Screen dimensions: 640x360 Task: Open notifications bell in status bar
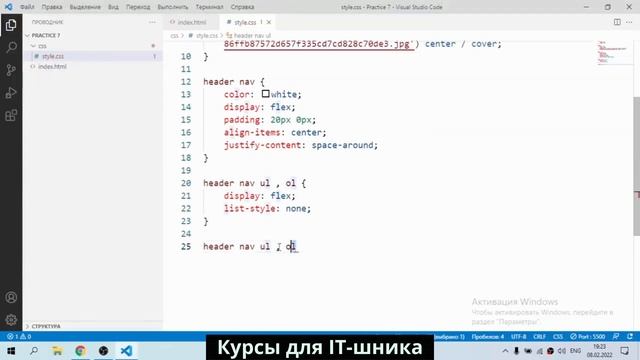click(x=630, y=337)
